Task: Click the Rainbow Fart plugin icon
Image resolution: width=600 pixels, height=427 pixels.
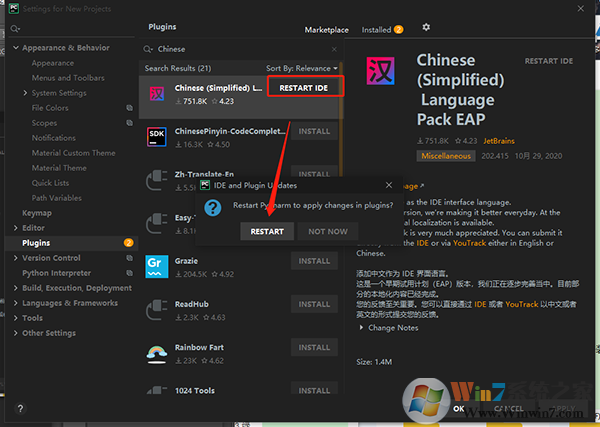Action: pos(157,353)
